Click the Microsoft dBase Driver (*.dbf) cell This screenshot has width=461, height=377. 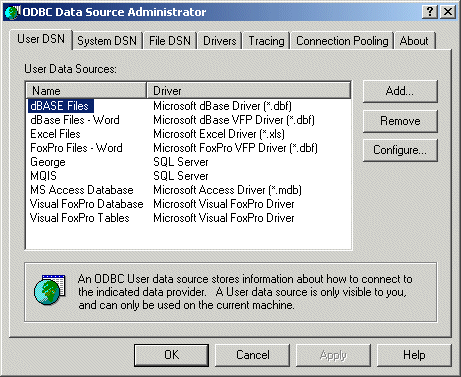click(x=222, y=106)
